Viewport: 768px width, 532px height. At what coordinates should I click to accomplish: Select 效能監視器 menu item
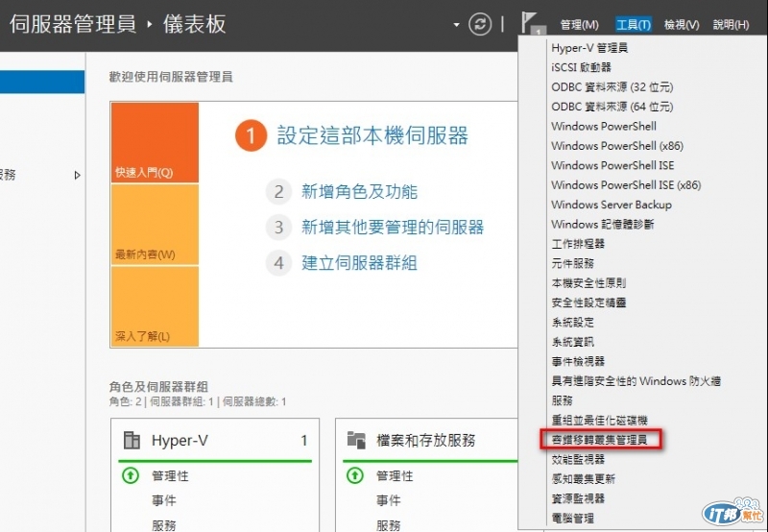click(x=578, y=459)
